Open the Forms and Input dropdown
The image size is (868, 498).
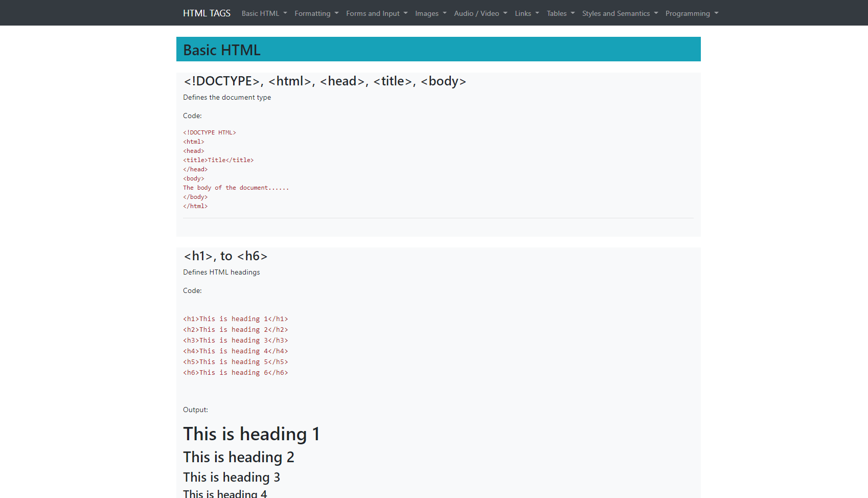tap(377, 13)
